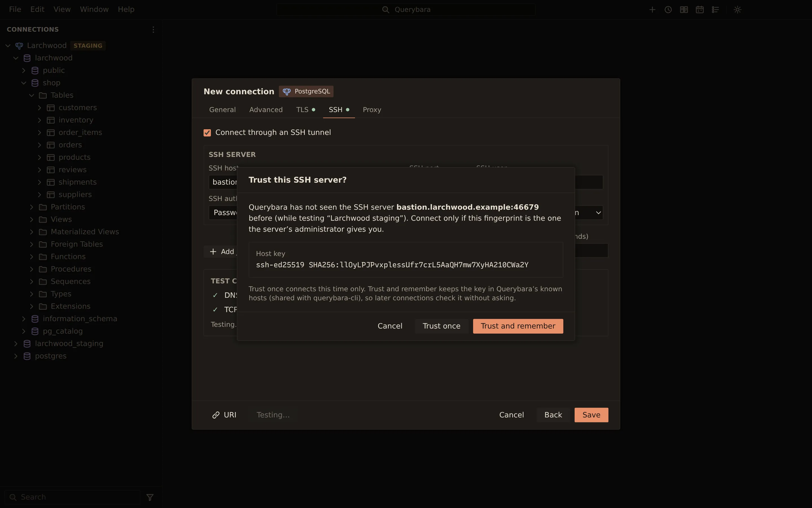The width and height of the screenshot is (812, 508).
Task: Click the STAGING tag beside Larchwood
Action: coord(88,46)
